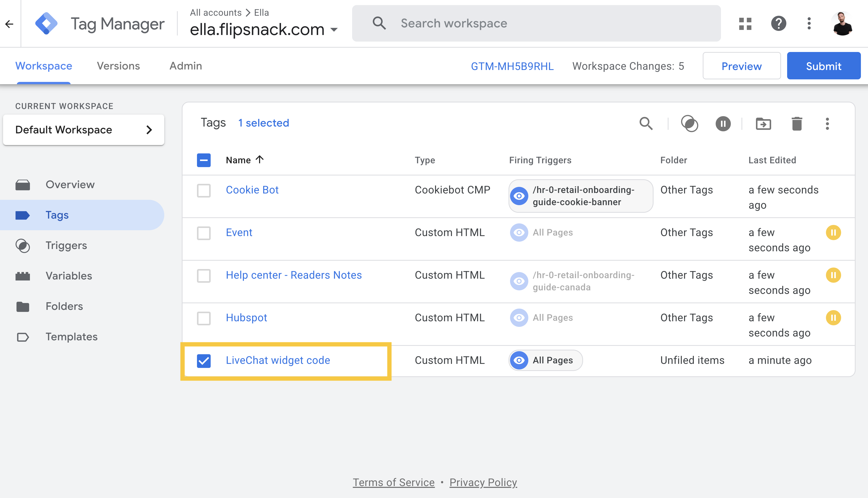Click the All accounts breadcrumb

(x=216, y=12)
